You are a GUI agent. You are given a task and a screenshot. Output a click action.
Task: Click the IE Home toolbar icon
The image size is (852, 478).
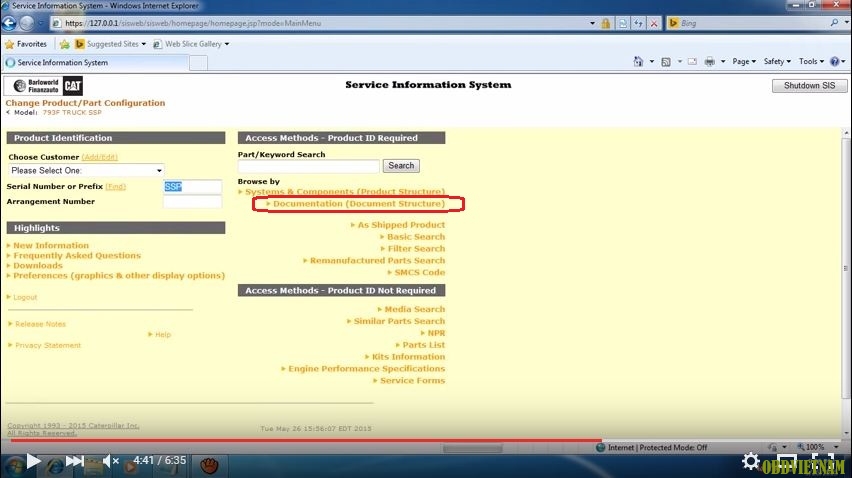(x=639, y=62)
